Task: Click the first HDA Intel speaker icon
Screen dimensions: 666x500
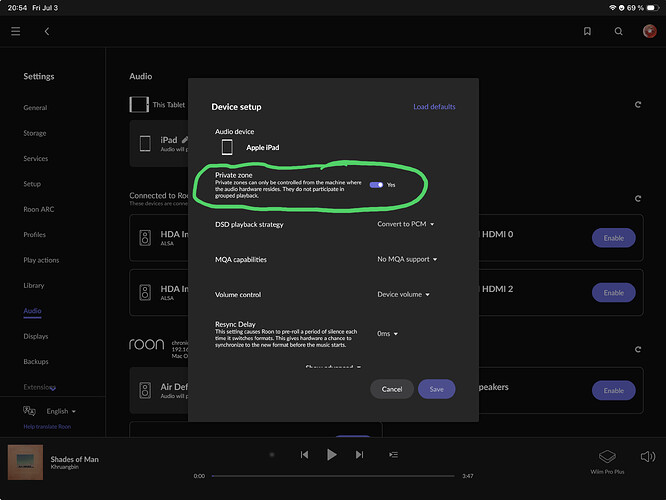Action: point(145,238)
